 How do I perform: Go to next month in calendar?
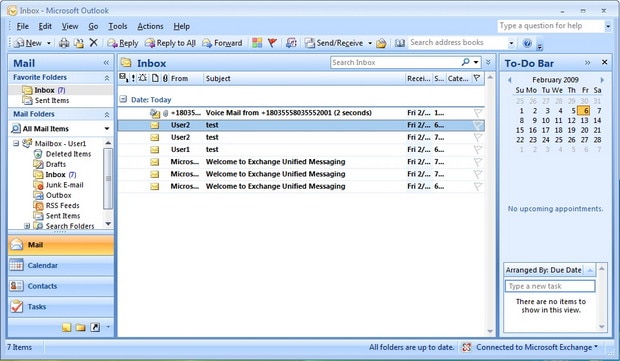click(602, 80)
